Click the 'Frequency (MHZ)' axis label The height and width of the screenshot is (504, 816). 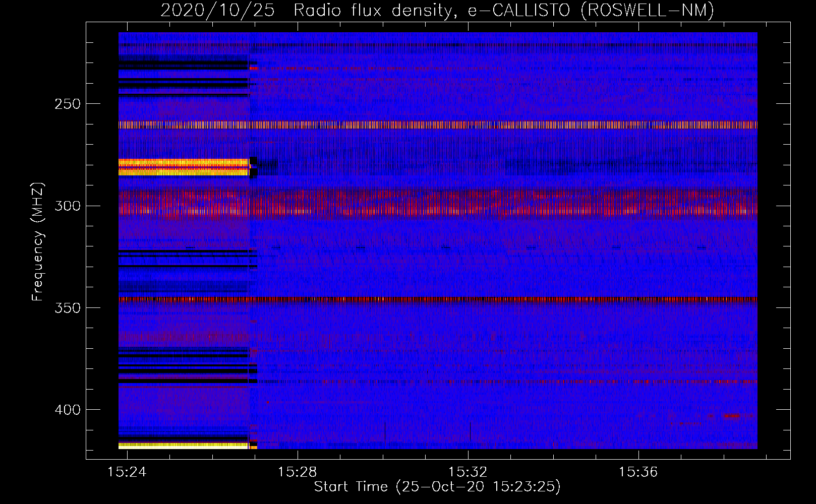[x=38, y=242]
